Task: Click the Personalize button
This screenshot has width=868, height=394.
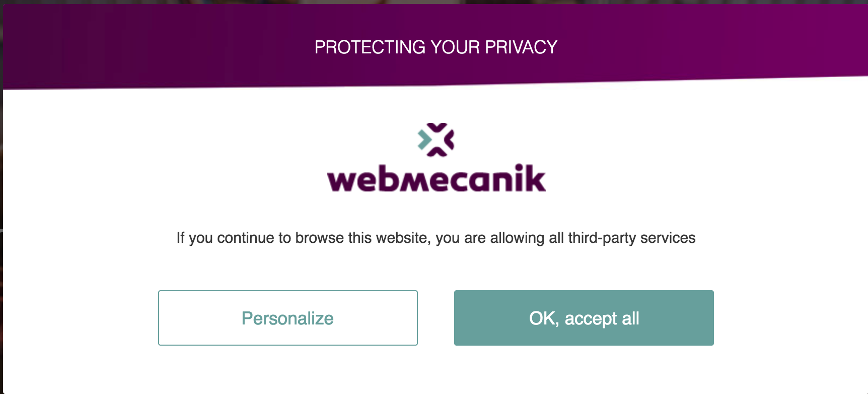Action: [x=287, y=318]
